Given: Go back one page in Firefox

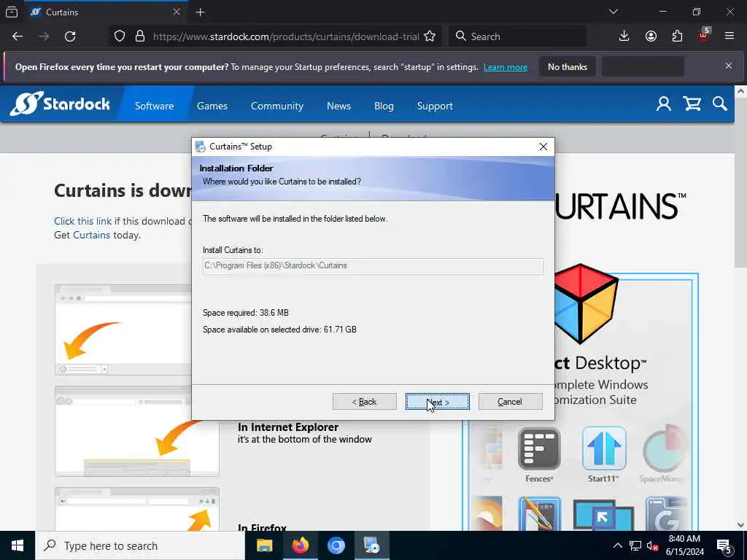Looking at the screenshot, I should point(18,36).
